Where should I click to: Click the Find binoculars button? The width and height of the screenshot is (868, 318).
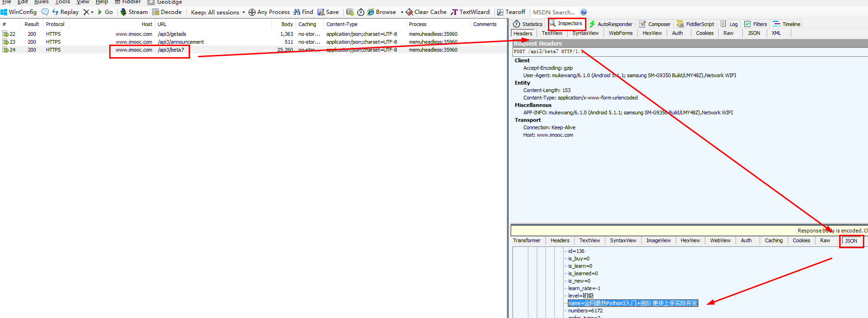[303, 12]
